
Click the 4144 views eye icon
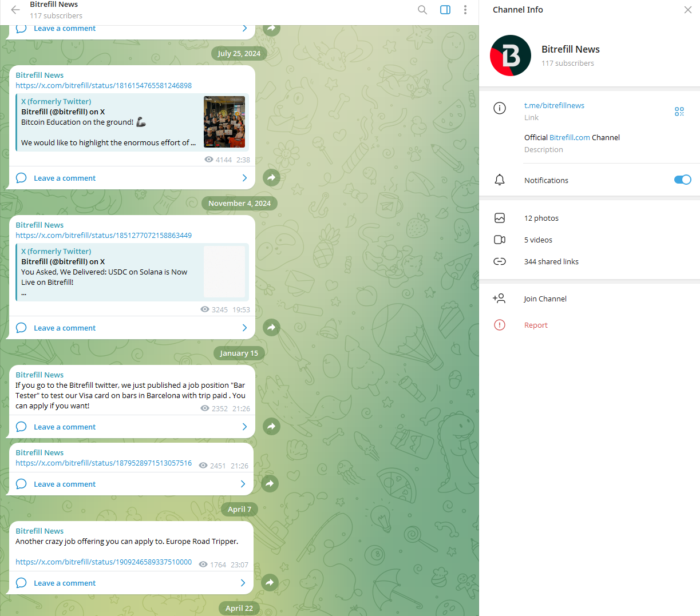point(209,160)
